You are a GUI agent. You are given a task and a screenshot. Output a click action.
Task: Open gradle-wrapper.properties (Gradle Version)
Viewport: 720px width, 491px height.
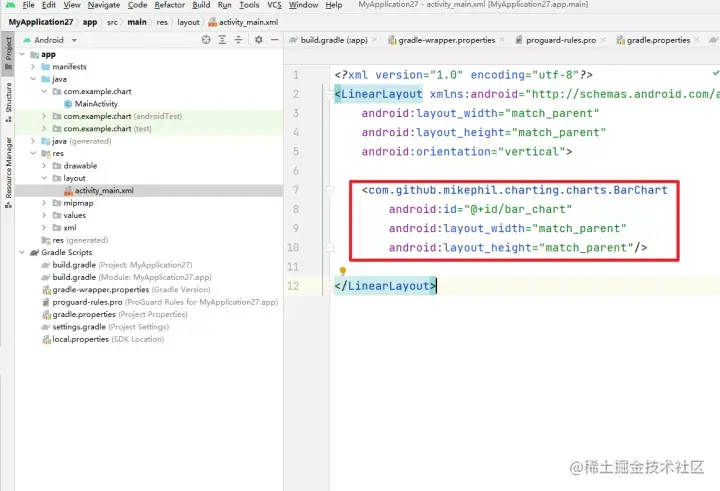click(126, 290)
